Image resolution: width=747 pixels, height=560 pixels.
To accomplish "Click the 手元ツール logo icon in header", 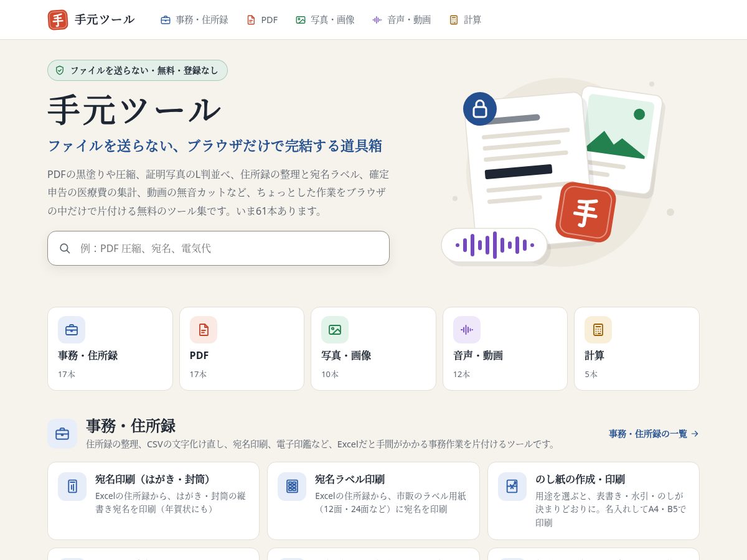I will pyautogui.click(x=58, y=20).
